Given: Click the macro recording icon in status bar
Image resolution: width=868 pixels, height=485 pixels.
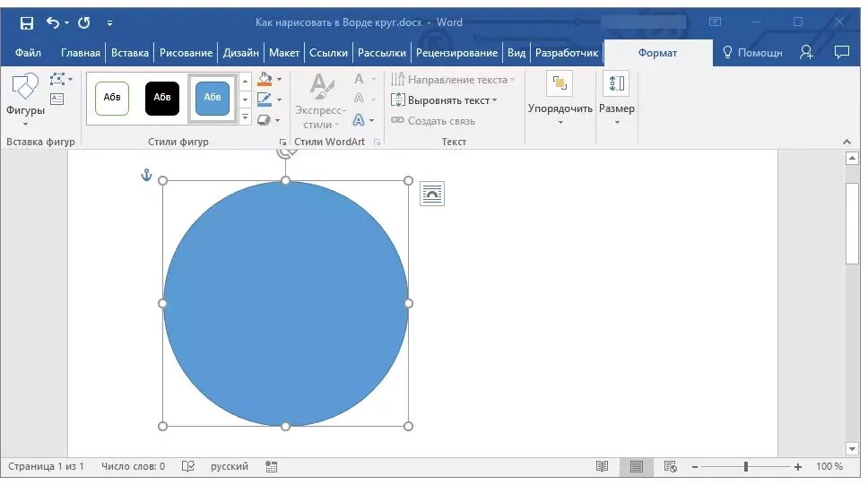Looking at the screenshot, I should click(x=271, y=467).
